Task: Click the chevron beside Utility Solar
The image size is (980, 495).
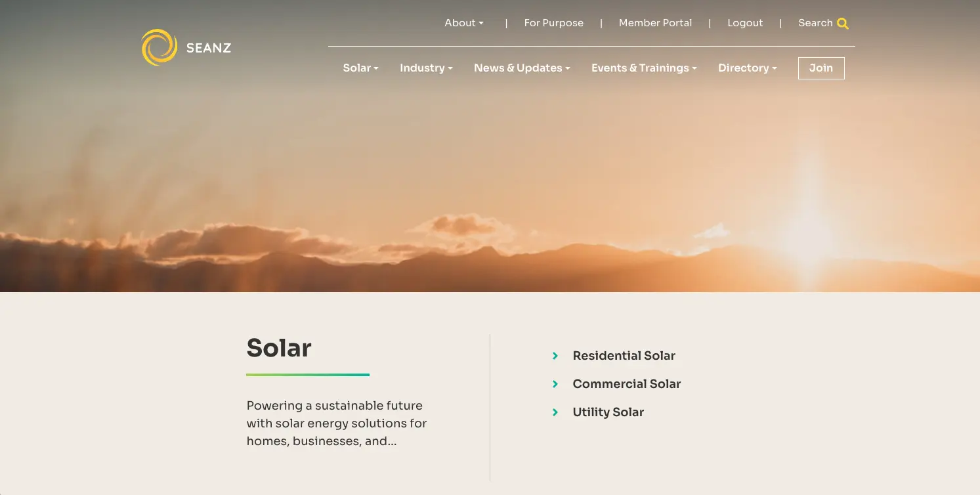Action: click(x=555, y=412)
